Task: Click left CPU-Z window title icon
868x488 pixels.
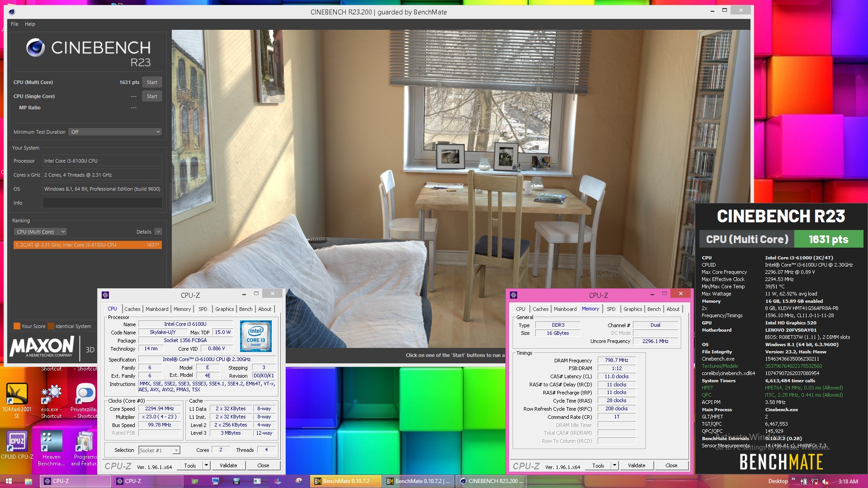Action: click(105, 295)
